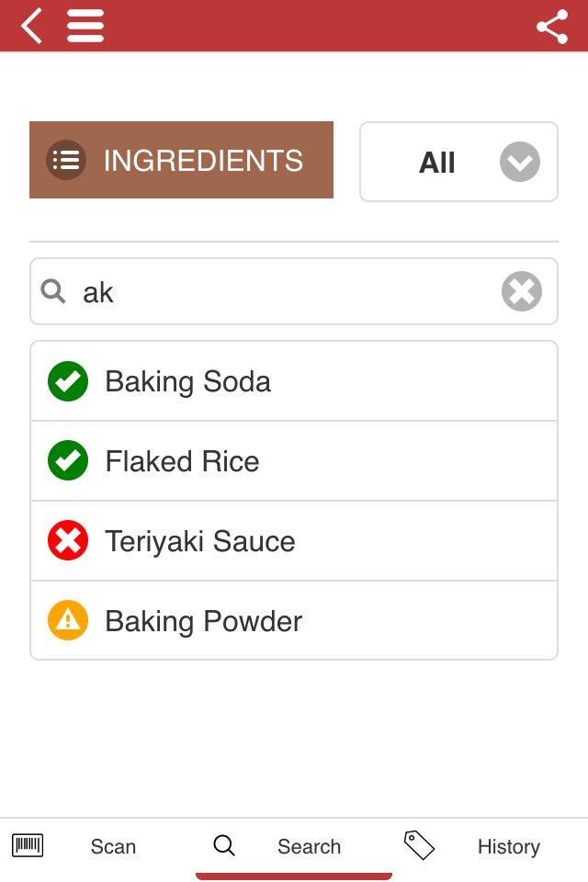Click the barcode scan icon
This screenshot has width=588, height=882.
click(x=28, y=845)
